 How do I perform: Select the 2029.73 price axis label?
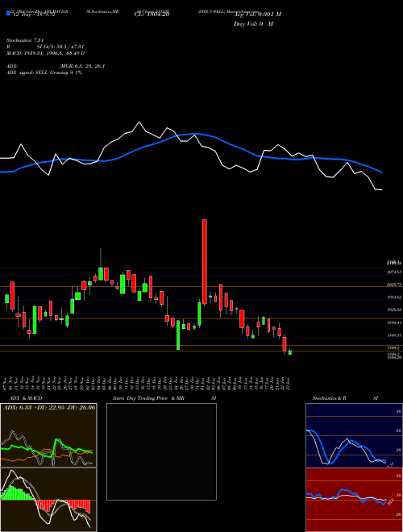pyautogui.click(x=394, y=285)
